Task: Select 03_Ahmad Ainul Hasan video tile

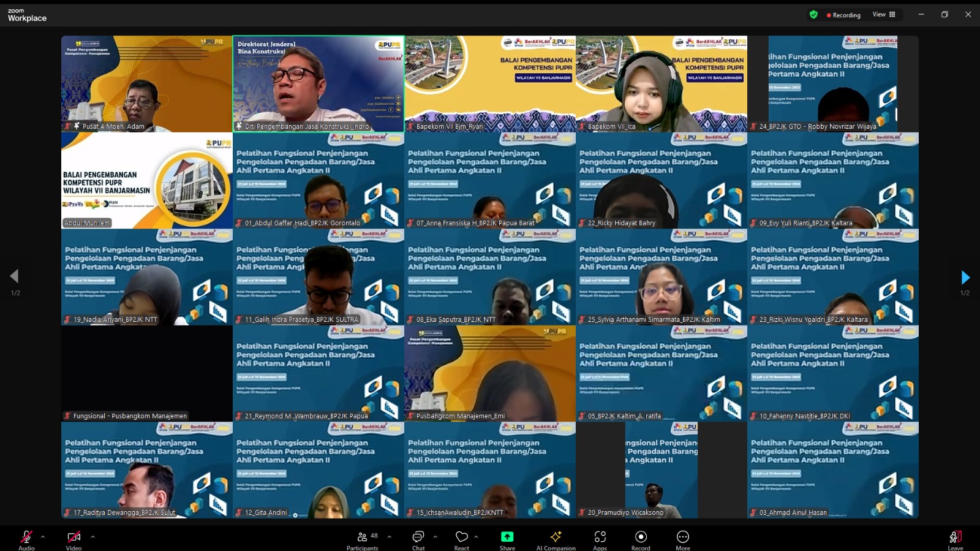Action: tap(833, 470)
